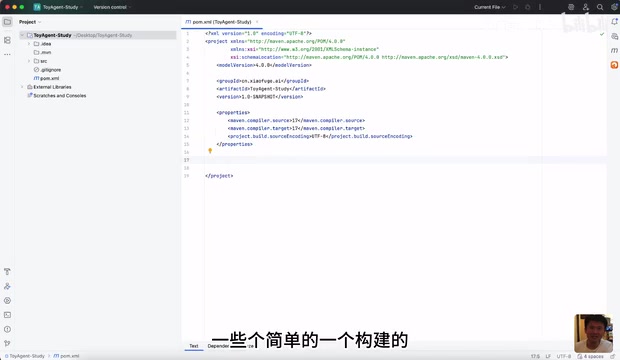Open the Build tool window icon
Image resolution: width=620 pixels, height=360 pixels.
pyautogui.click(x=7, y=271)
